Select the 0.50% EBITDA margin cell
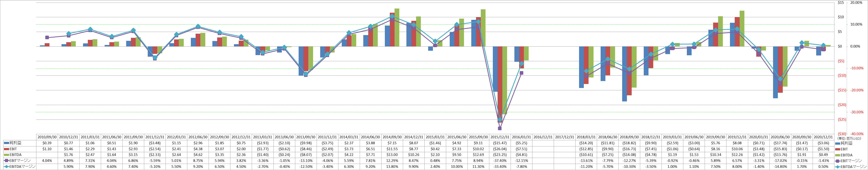This screenshot has width=868, height=170. pyautogui.click(x=824, y=167)
